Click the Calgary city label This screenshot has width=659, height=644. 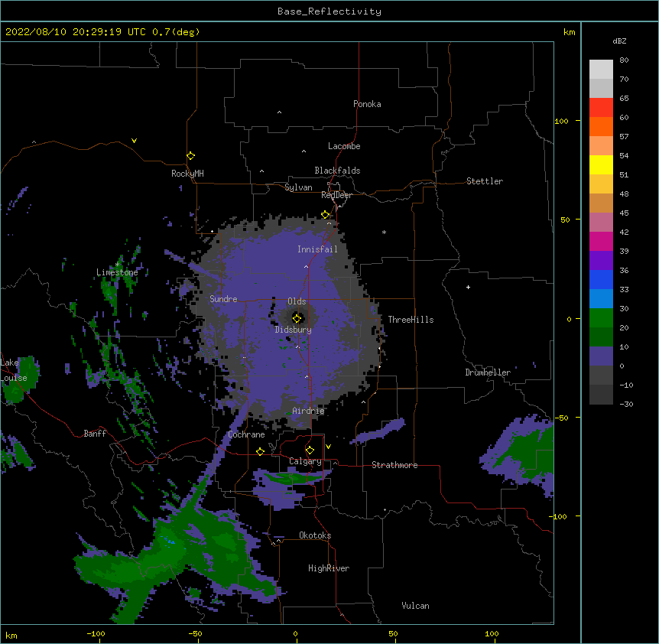click(x=305, y=461)
